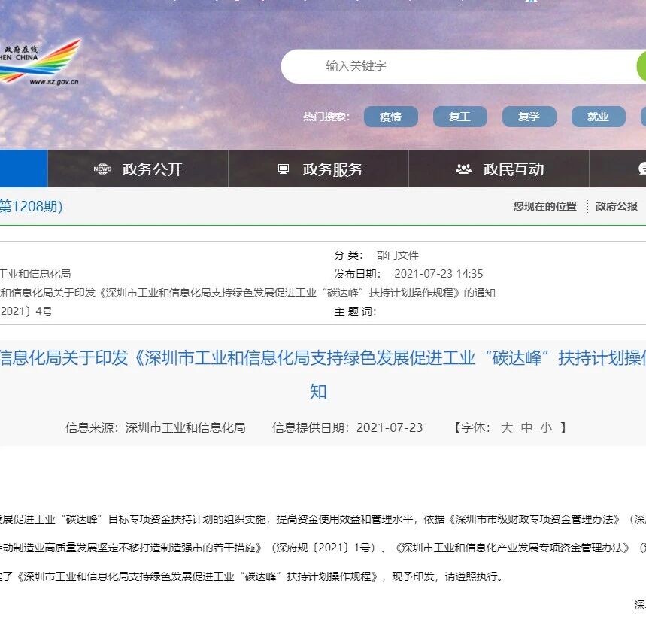
Task: Type in the 输入关键字 search field
Action: pyautogui.click(x=459, y=66)
